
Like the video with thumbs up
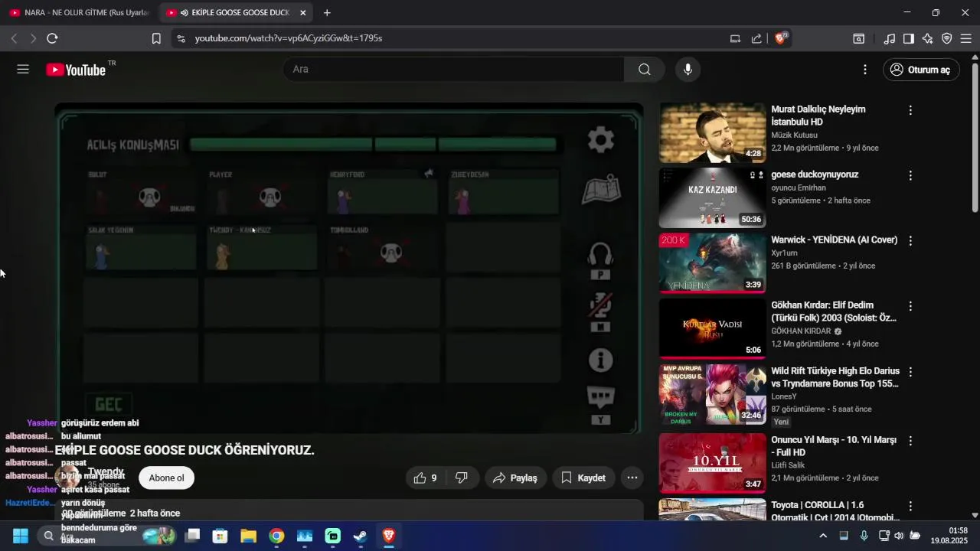pos(426,478)
